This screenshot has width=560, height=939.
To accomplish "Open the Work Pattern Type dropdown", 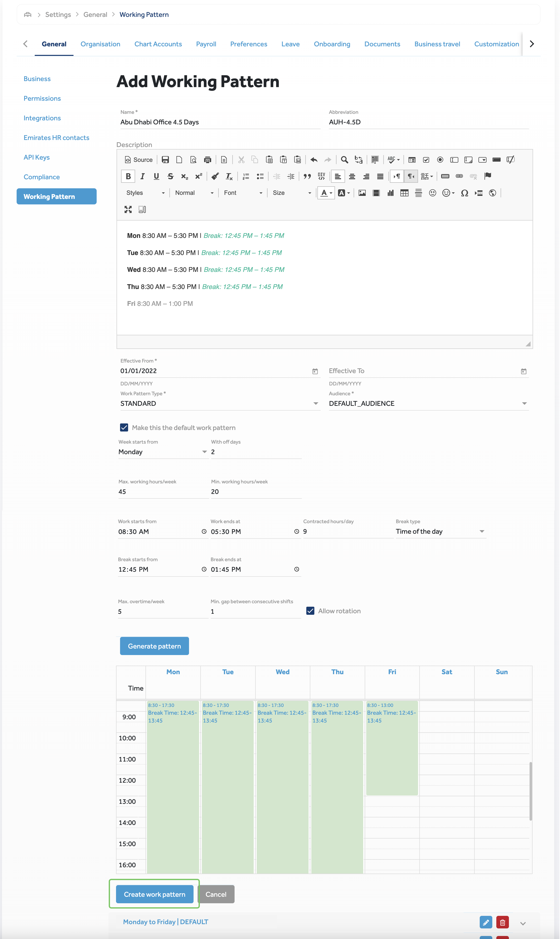I will pyautogui.click(x=219, y=404).
